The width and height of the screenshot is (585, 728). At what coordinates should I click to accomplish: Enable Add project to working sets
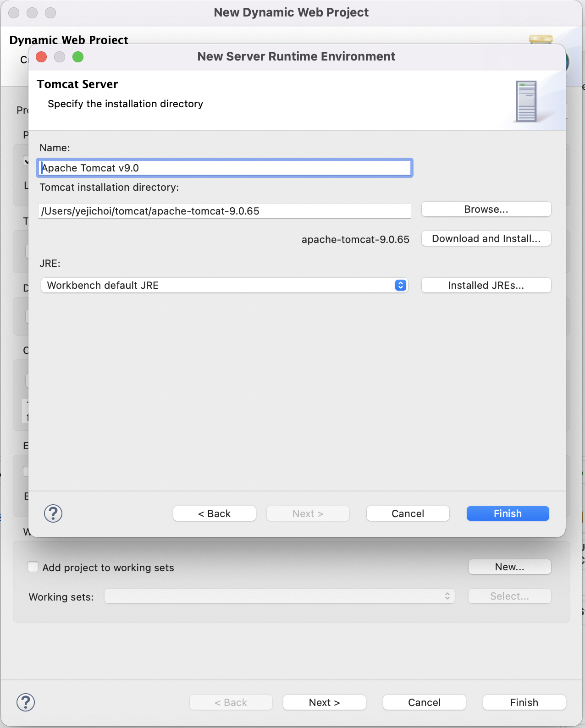click(x=33, y=567)
